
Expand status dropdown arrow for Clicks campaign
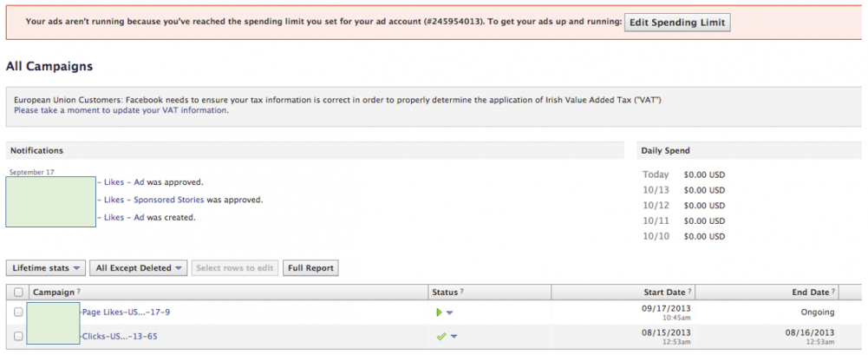(453, 336)
